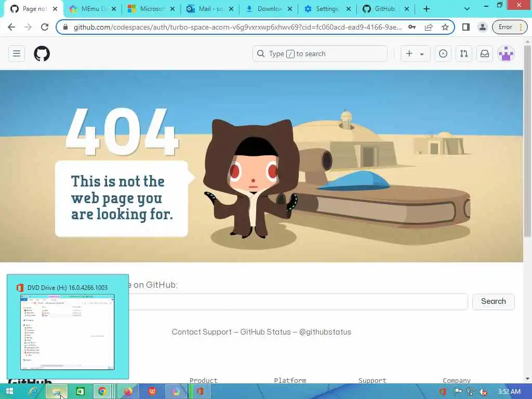Screen dimensions: 532x399
Task: Open Office app in taskbar
Action: coord(200,392)
